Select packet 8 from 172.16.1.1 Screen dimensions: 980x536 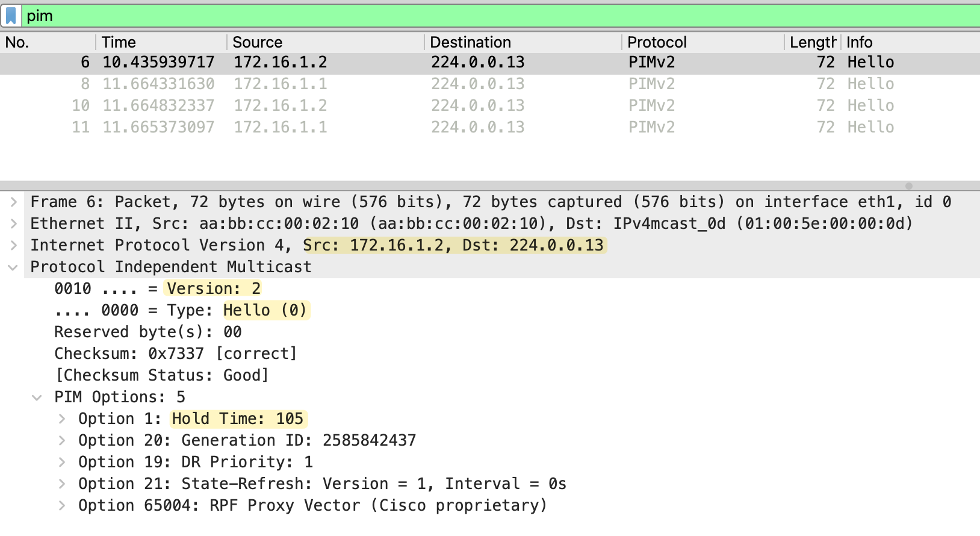coord(280,84)
